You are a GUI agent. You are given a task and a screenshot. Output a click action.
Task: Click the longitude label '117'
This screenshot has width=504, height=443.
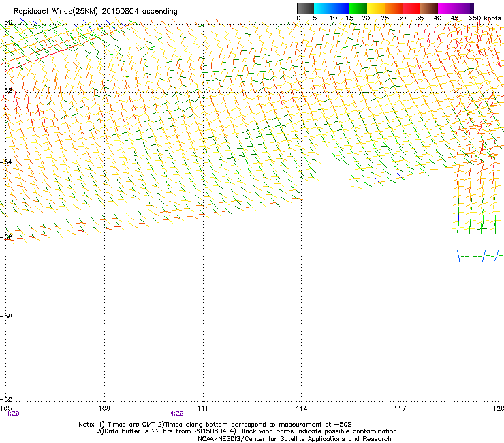pos(400,408)
